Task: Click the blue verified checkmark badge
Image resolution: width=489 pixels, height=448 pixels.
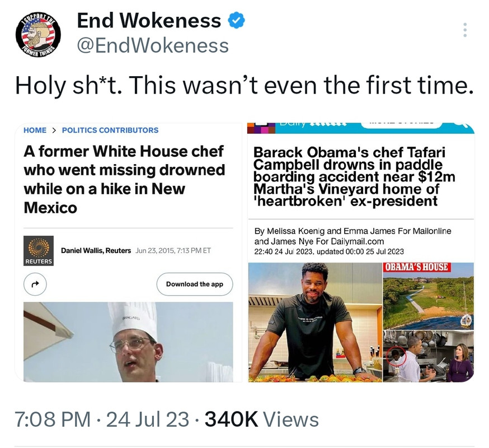Action: [237, 20]
